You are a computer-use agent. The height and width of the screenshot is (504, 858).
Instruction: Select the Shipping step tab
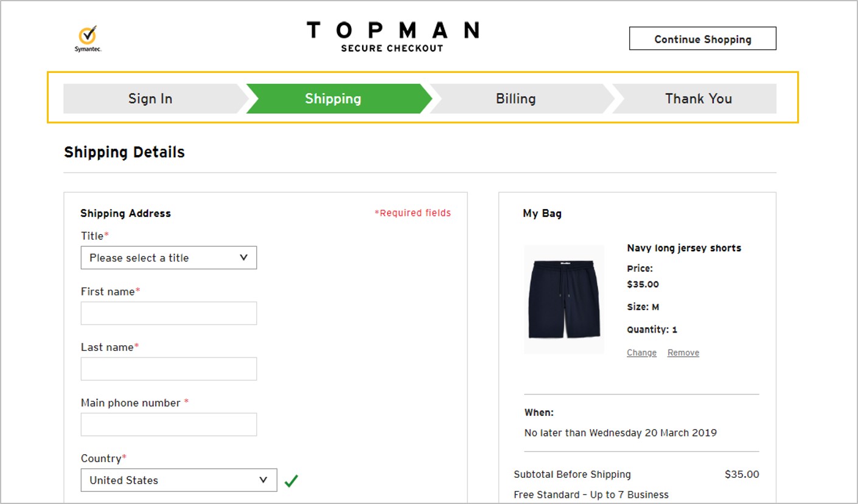tap(333, 98)
